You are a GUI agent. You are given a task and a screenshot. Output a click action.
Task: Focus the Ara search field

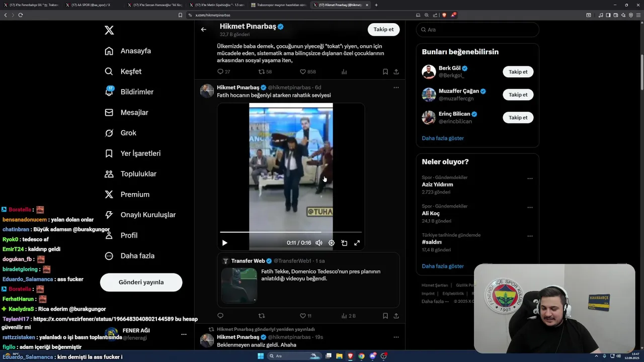point(477,30)
